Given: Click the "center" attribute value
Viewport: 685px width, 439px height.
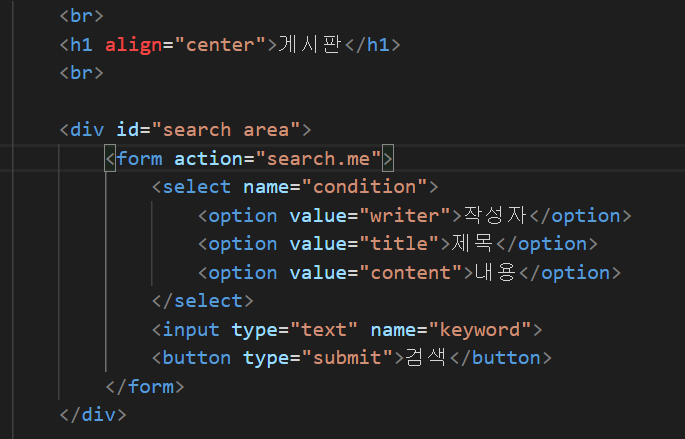Looking at the screenshot, I should click(220, 45).
